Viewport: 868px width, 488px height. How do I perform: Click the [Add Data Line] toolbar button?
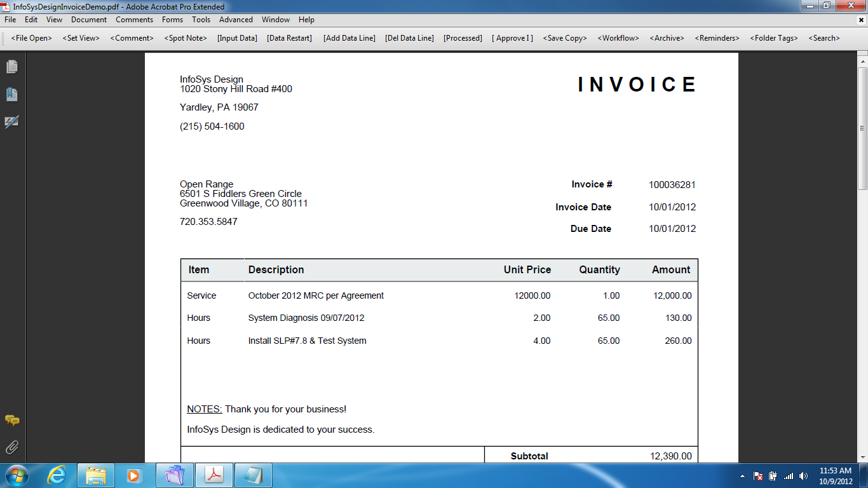(x=349, y=38)
